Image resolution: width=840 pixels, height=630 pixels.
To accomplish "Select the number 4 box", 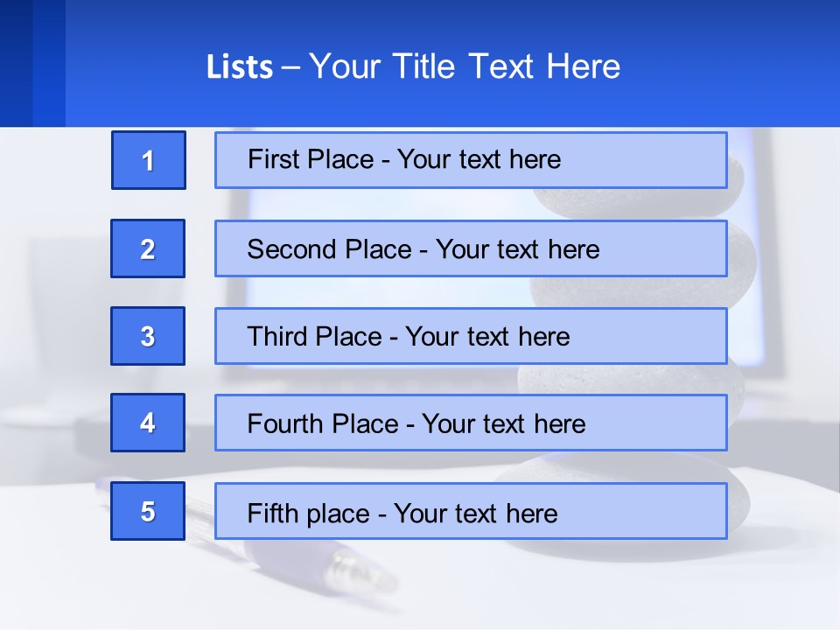I will tap(148, 423).
